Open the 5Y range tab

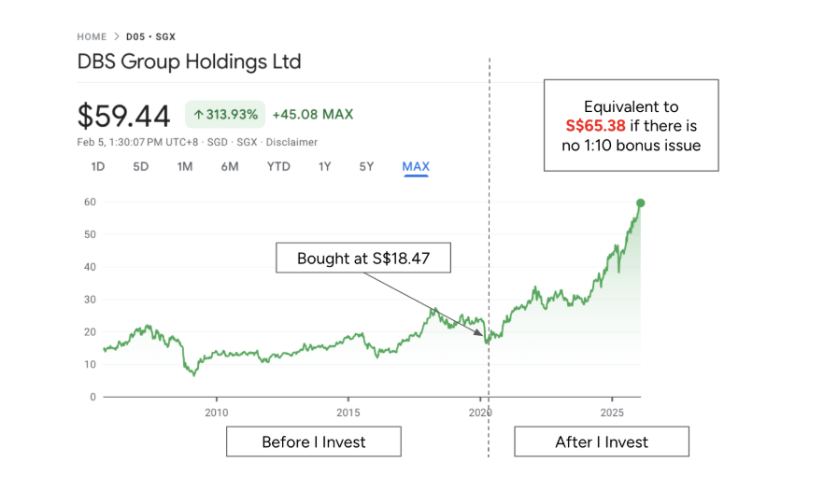[x=367, y=167]
